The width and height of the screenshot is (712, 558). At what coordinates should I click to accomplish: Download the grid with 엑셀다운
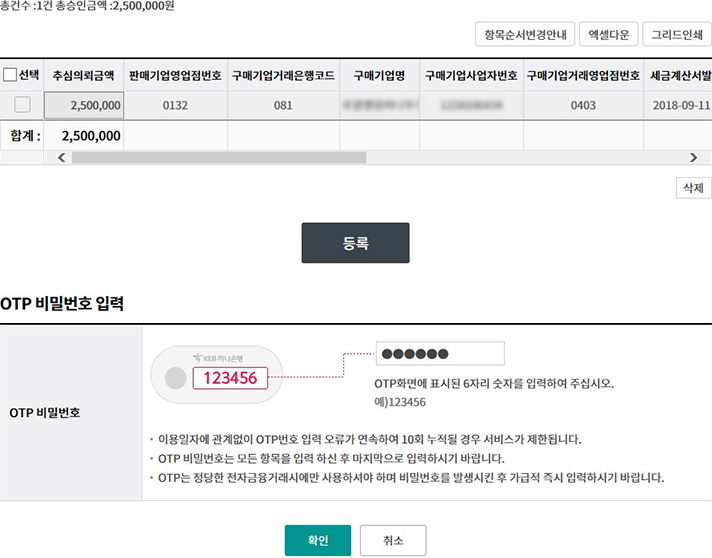(x=607, y=35)
